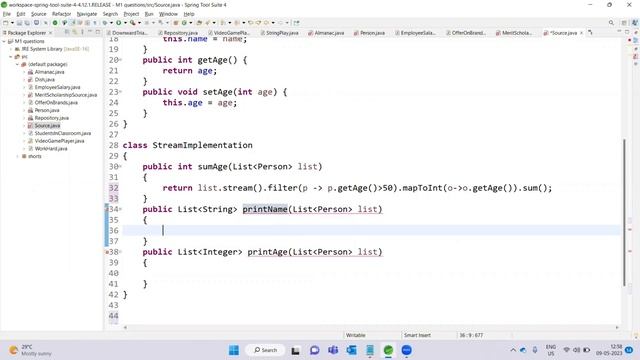This screenshot has height=360, width=640.
Task: Open the New file wizard toolbar icon
Action: tap(6, 23)
